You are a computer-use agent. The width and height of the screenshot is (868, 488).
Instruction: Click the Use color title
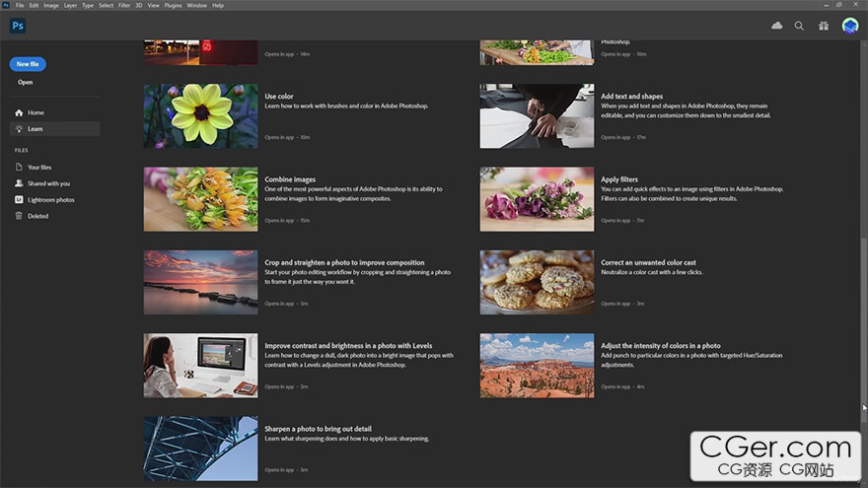279,97
